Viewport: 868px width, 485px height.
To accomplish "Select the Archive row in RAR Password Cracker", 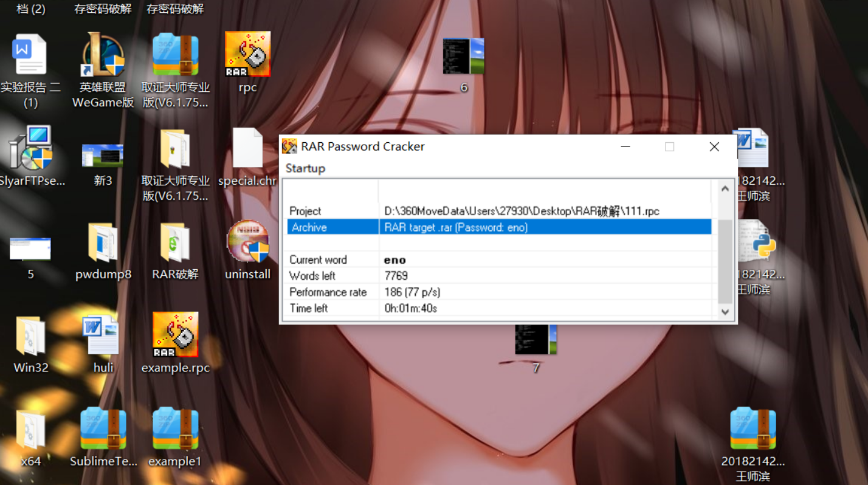I will (499, 227).
